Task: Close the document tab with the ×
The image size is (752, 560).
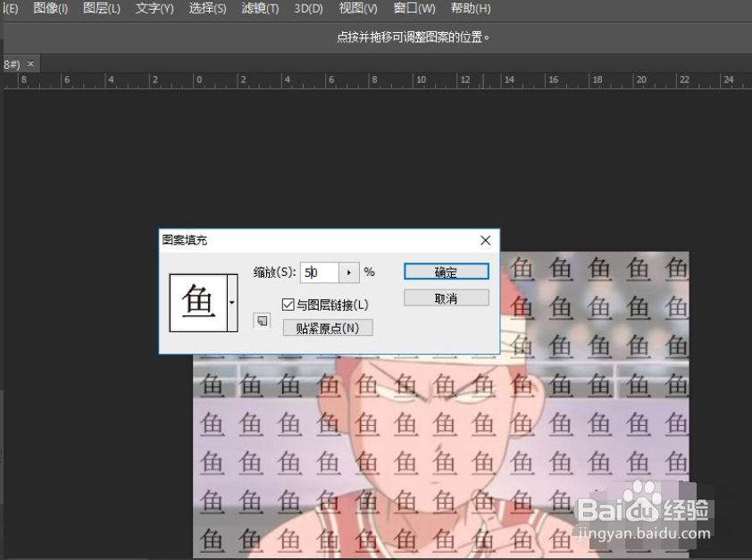Action: 30,63
